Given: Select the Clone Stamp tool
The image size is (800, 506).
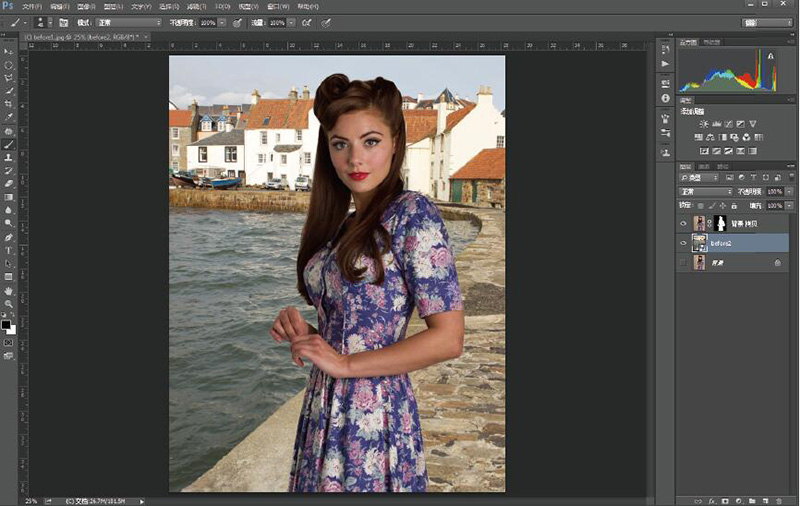Looking at the screenshot, I should pyautogui.click(x=9, y=157).
